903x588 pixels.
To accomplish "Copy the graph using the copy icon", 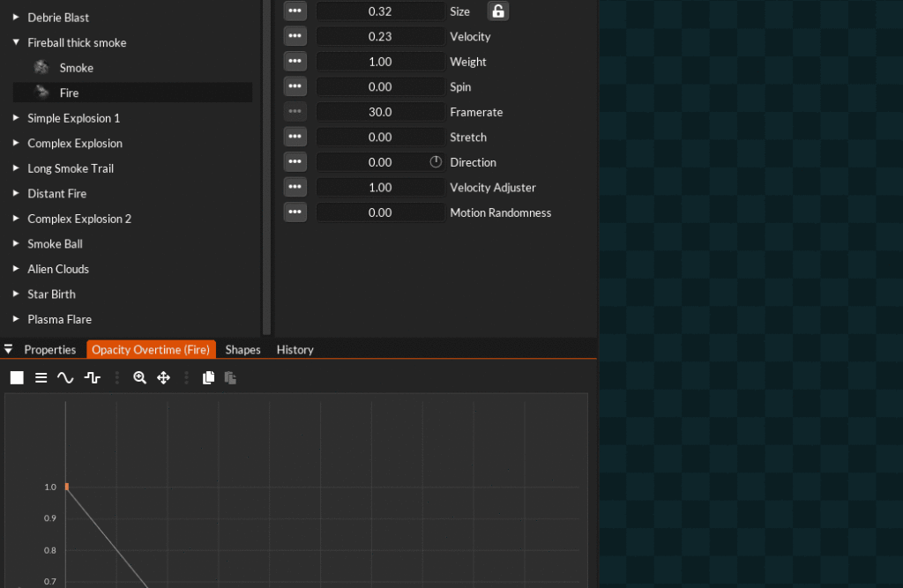I will click(x=208, y=377).
